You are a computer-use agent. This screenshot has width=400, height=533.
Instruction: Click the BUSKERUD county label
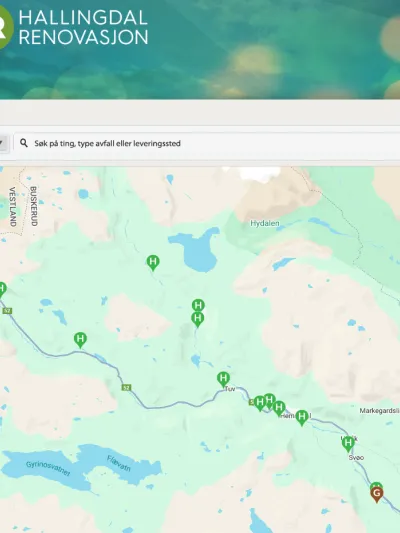[33, 206]
